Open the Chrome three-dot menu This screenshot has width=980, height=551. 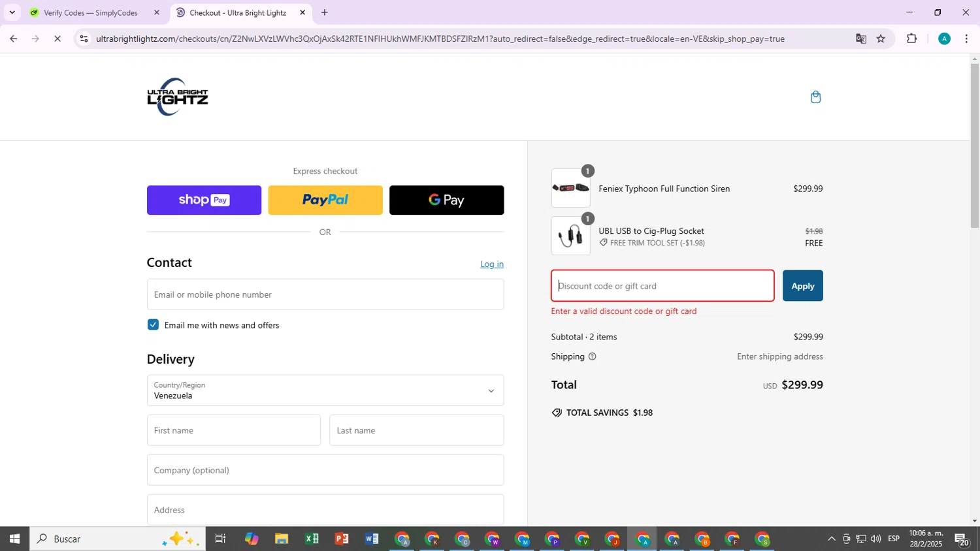coord(966,39)
